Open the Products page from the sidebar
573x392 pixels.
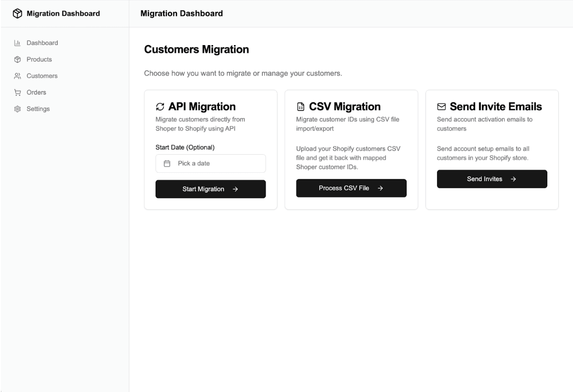point(39,60)
